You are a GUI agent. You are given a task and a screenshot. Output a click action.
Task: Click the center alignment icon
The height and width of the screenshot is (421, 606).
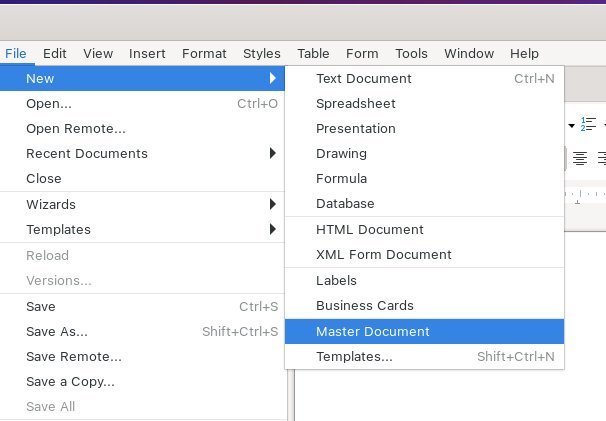click(580, 158)
